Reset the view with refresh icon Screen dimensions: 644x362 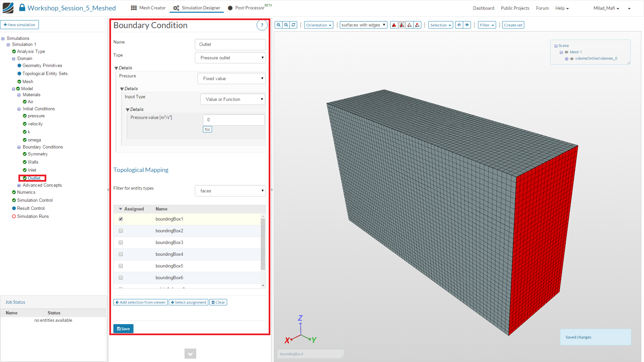[293, 25]
